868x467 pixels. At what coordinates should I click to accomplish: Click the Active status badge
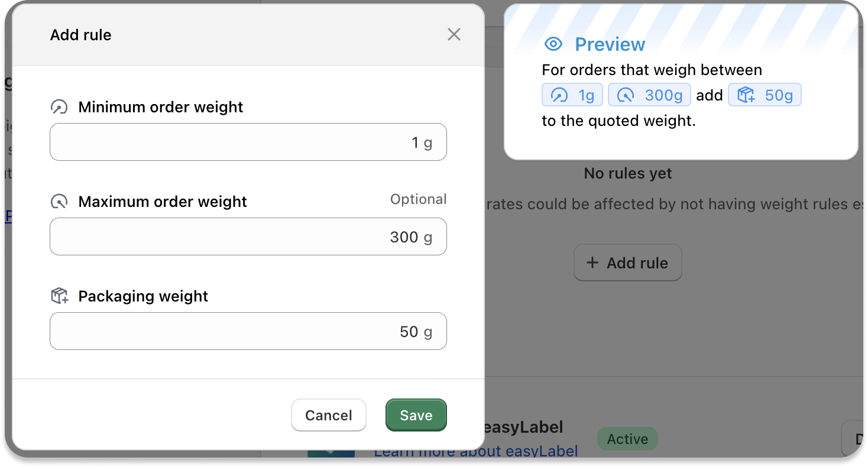pyautogui.click(x=627, y=439)
